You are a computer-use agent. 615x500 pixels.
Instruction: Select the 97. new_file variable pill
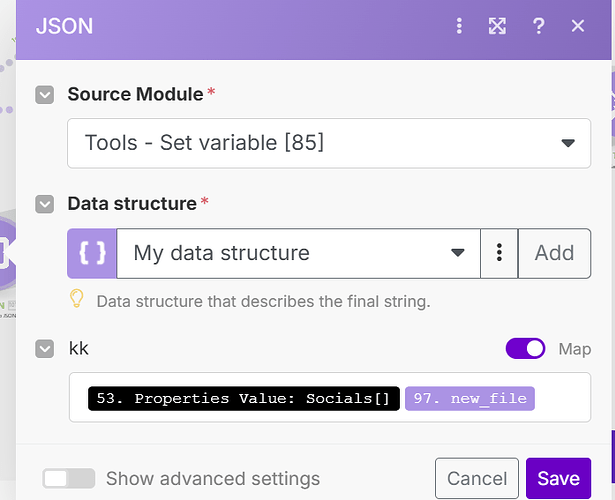click(x=470, y=399)
